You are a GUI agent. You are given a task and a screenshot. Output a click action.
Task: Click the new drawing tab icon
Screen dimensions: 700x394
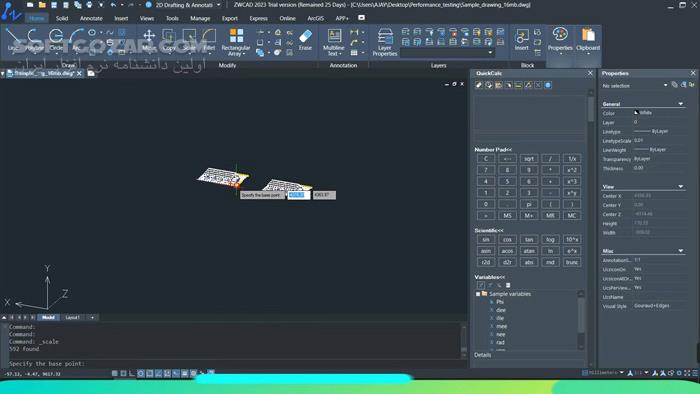click(x=91, y=73)
